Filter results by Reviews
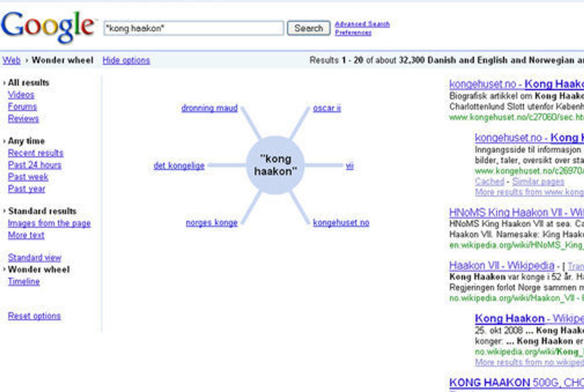The image size is (584, 392). [x=23, y=119]
